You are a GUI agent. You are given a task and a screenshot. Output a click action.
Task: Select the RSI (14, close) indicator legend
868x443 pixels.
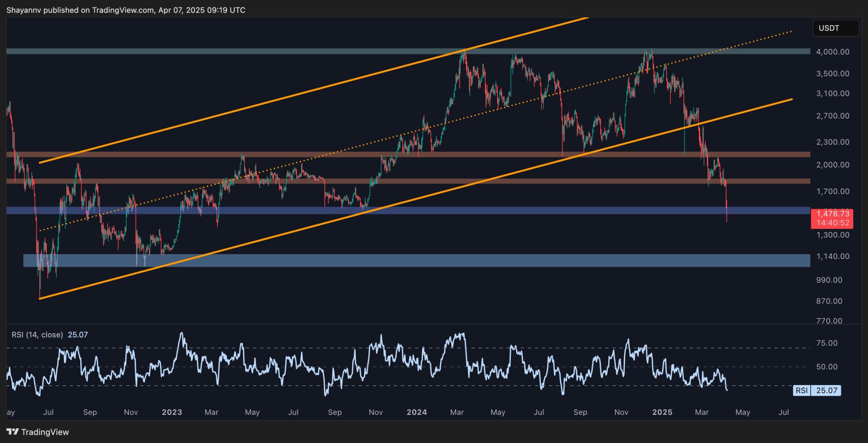click(37, 335)
